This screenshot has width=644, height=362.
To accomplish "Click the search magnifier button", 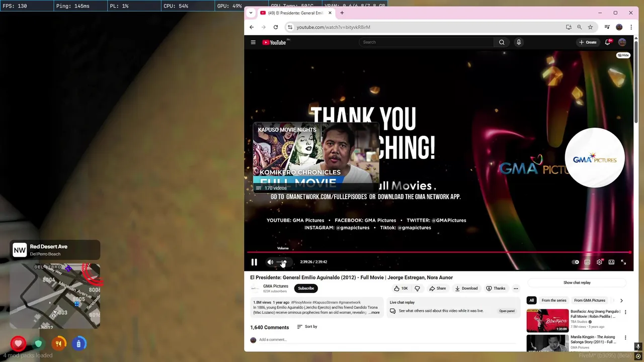I will (x=502, y=42).
